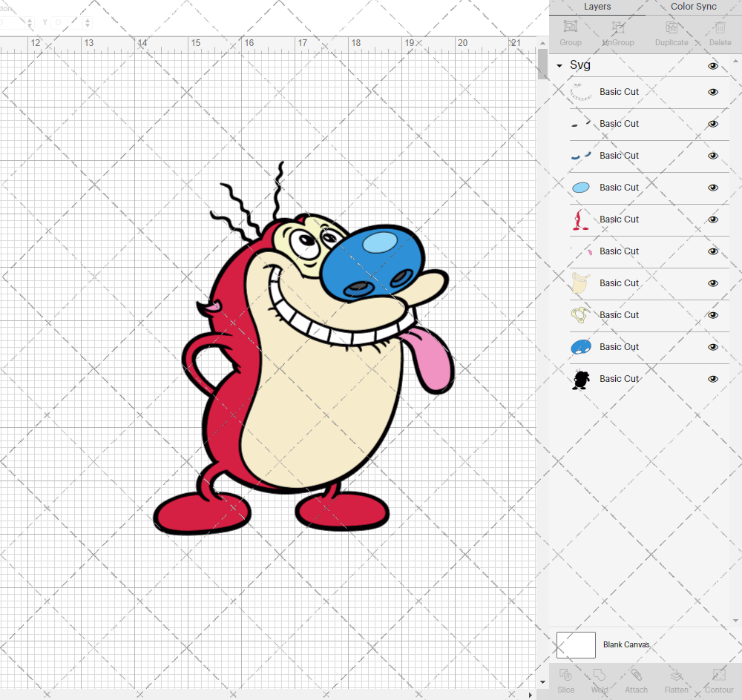Open the Slice tool
The image size is (742, 700).
click(565, 680)
